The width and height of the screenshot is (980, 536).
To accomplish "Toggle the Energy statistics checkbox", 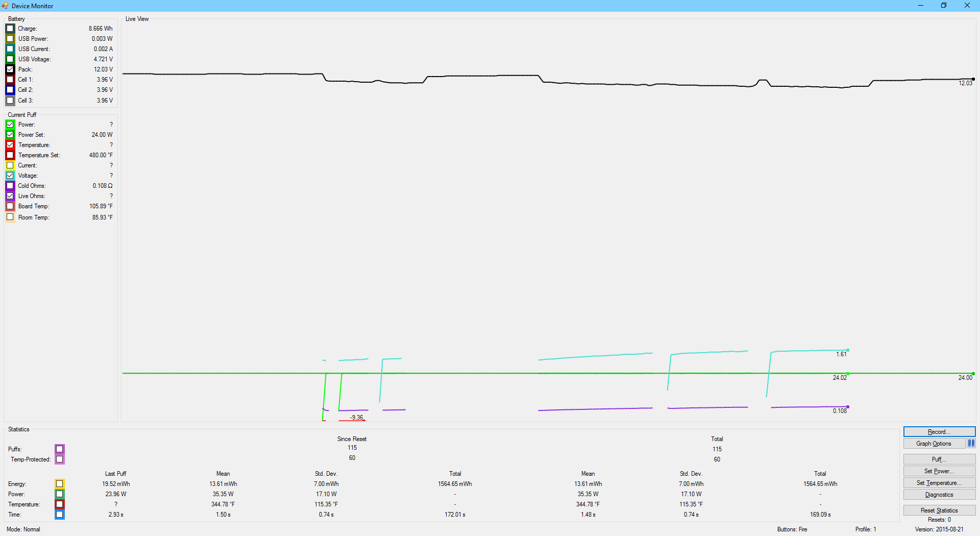I will pyautogui.click(x=60, y=484).
